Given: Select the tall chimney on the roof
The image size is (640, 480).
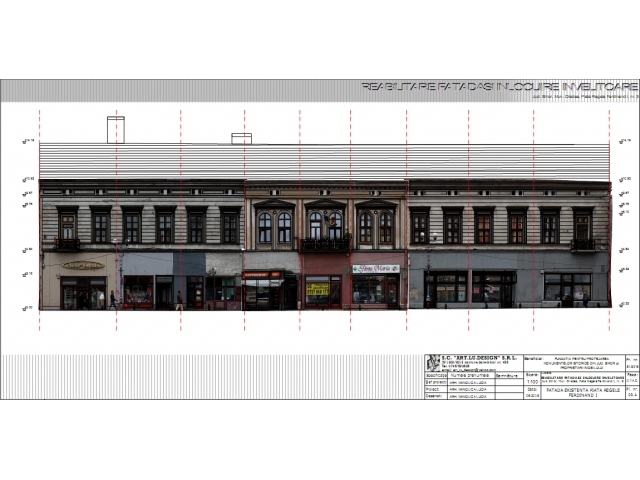Looking at the screenshot, I should point(116,129).
